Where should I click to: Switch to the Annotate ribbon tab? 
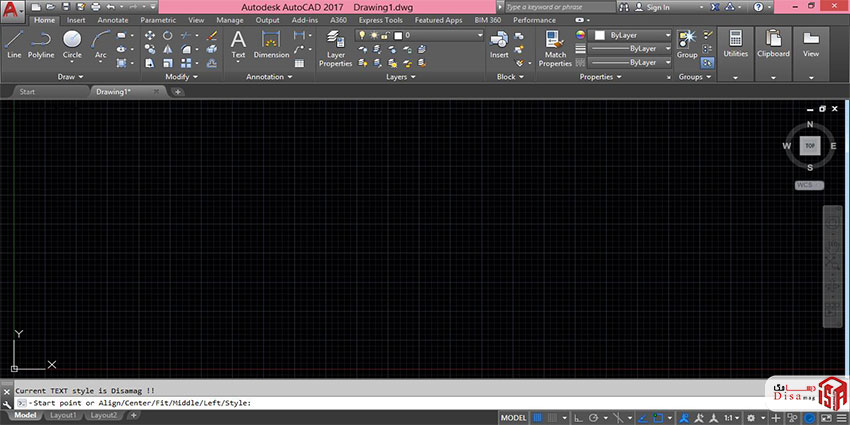[x=112, y=20]
